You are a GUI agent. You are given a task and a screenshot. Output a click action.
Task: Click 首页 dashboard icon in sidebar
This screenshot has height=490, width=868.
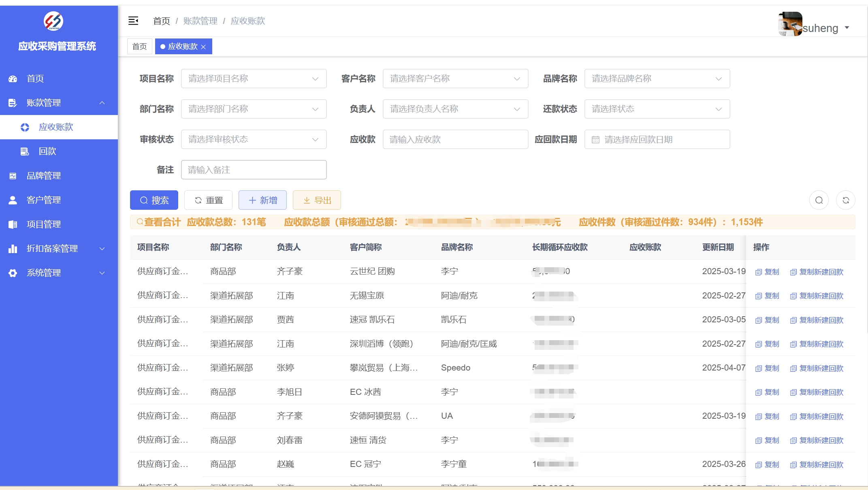(13, 79)
